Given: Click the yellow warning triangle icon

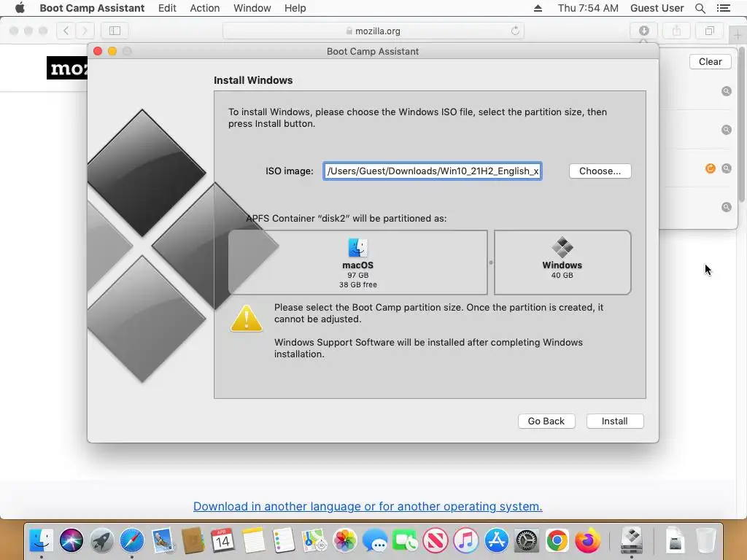Looking at the screenshot, I should 247,318.
